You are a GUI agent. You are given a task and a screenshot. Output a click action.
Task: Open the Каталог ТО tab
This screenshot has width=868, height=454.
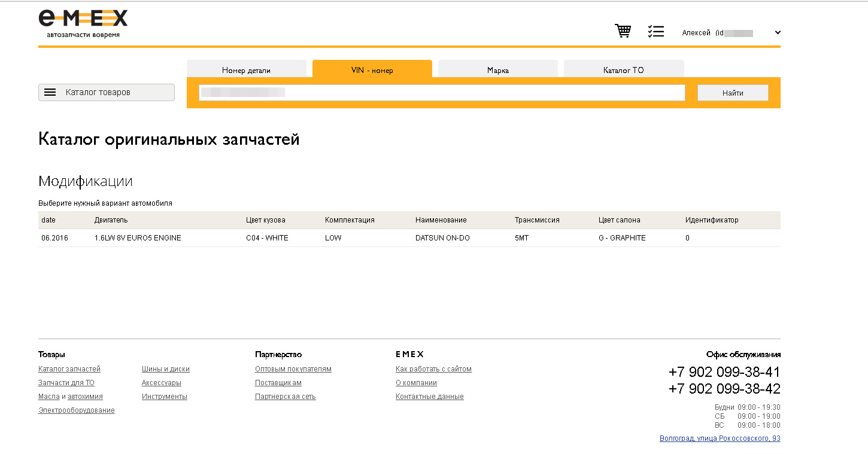[x=624, y=70]
